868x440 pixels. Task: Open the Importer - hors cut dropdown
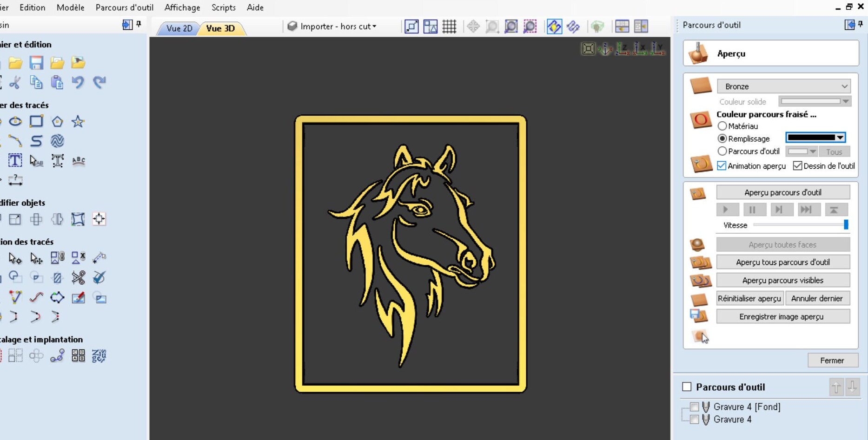click(x=375, y=26)
